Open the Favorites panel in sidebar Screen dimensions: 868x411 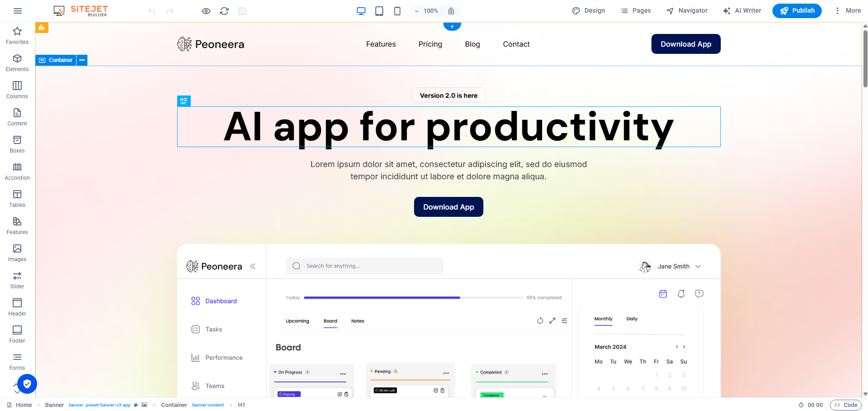[x=17, y=35]
